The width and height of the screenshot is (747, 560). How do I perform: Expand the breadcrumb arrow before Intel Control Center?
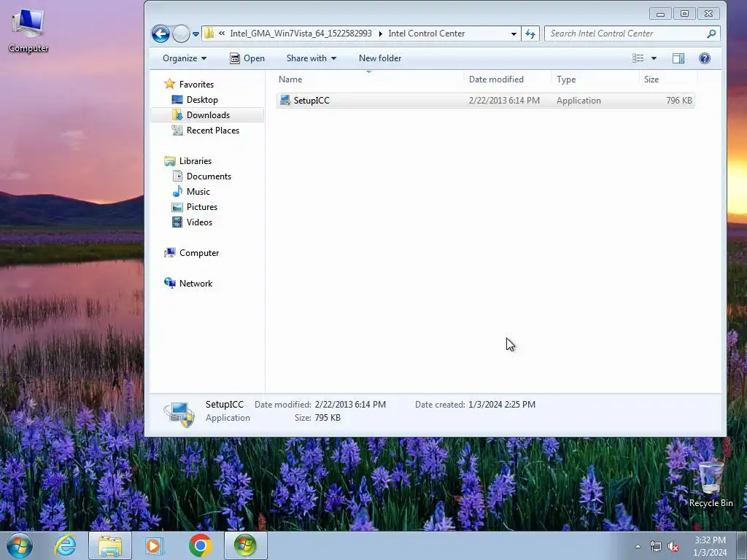click(x=380, y=34)
